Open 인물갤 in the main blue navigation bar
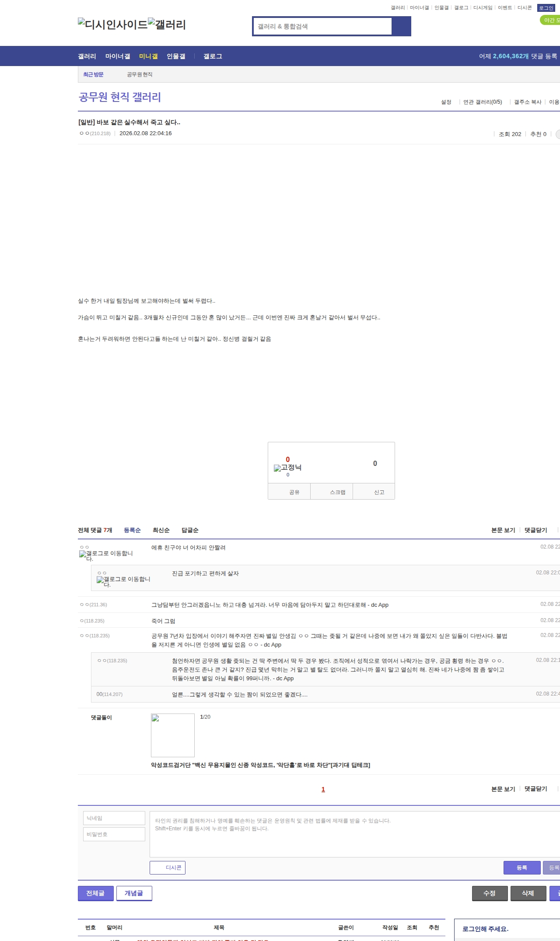 click(176, 56)
